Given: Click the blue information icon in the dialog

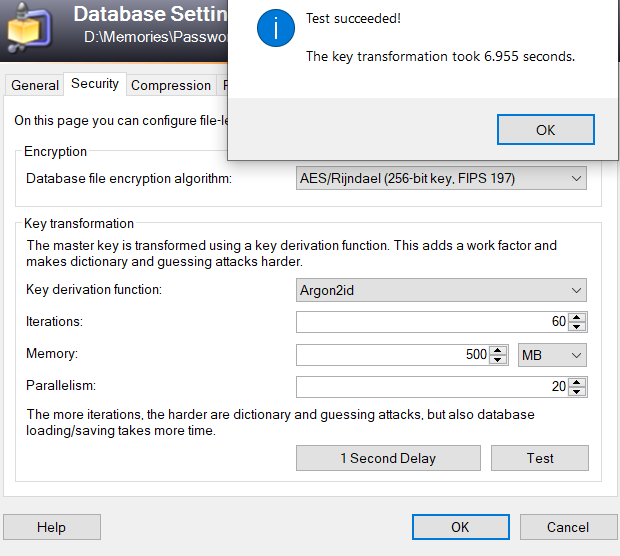Looking at the screenshot, I should tap(274, 27).
